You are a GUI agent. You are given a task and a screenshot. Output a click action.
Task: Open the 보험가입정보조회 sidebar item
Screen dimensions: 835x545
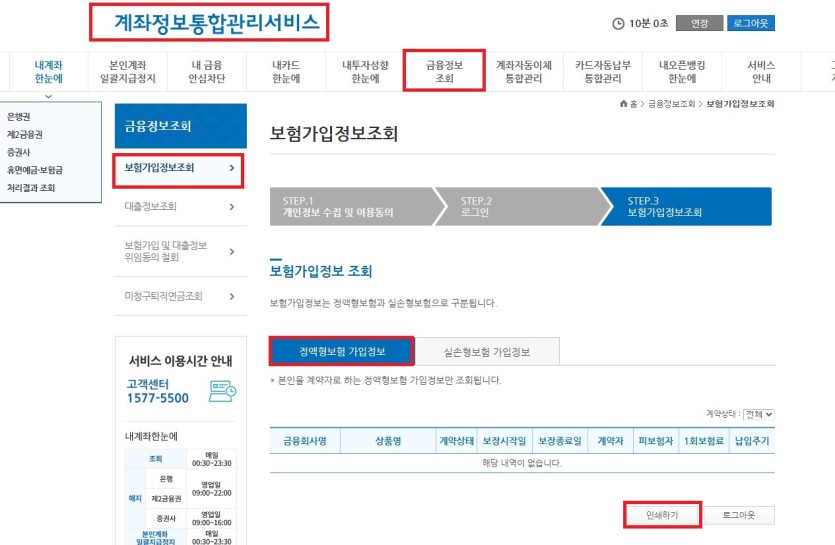(178, 168)
